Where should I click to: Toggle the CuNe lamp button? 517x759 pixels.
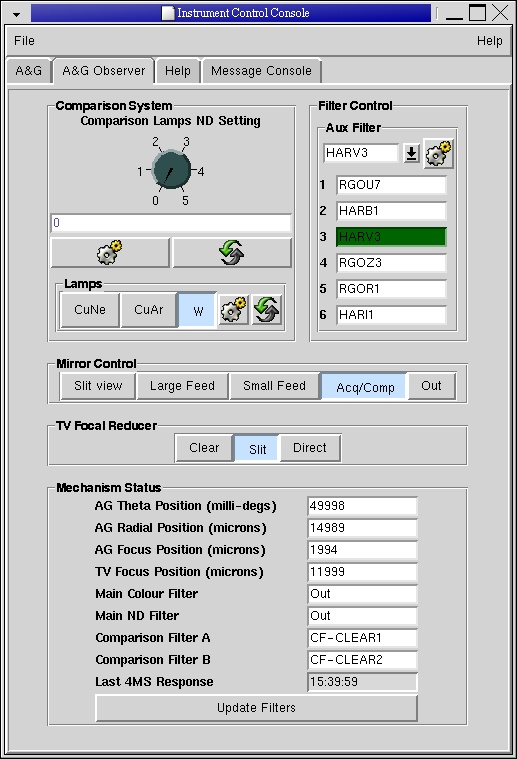(90, 310)
